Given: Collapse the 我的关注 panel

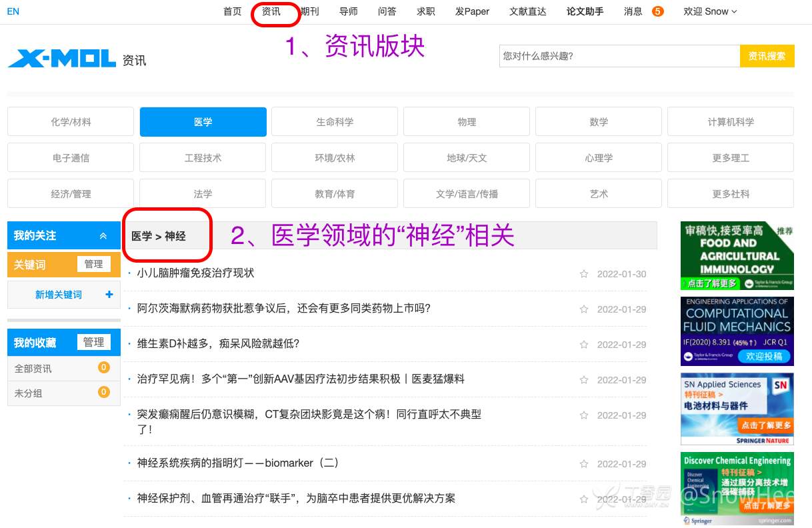Looking at the screenshot, I should point(103,235).
